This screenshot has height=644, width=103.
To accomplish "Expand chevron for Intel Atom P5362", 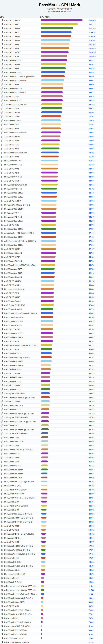I will pos(2,558).
